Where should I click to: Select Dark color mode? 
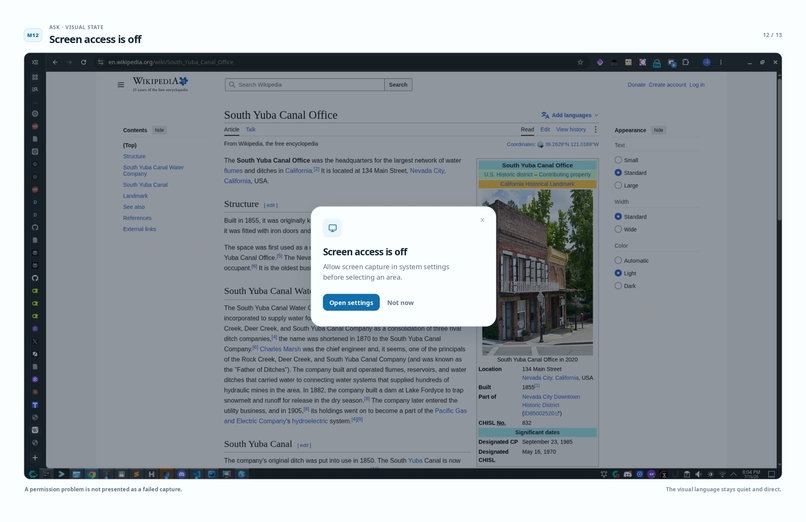point(618,286)
